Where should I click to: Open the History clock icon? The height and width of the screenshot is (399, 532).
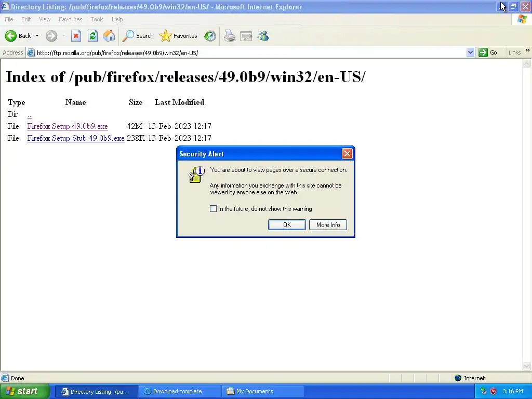click(x=210, y=36)
